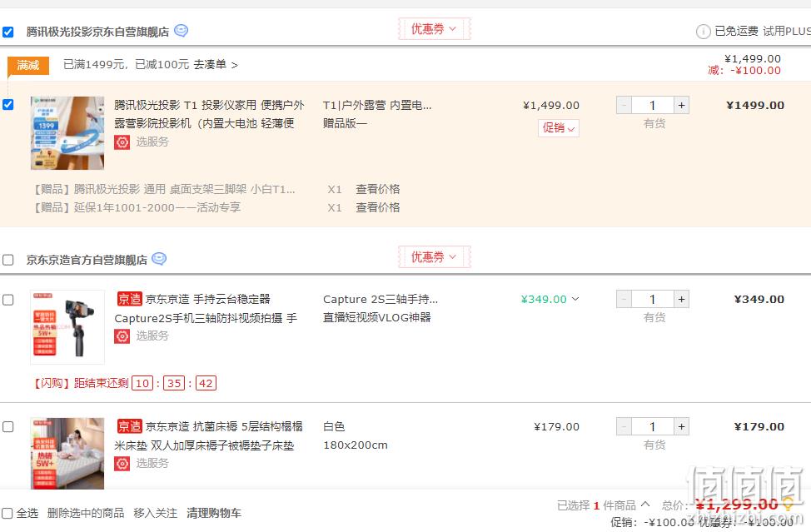
Task: Open 京东京造官方自营旗舰店 store link
Action: (x=87, y=260)
